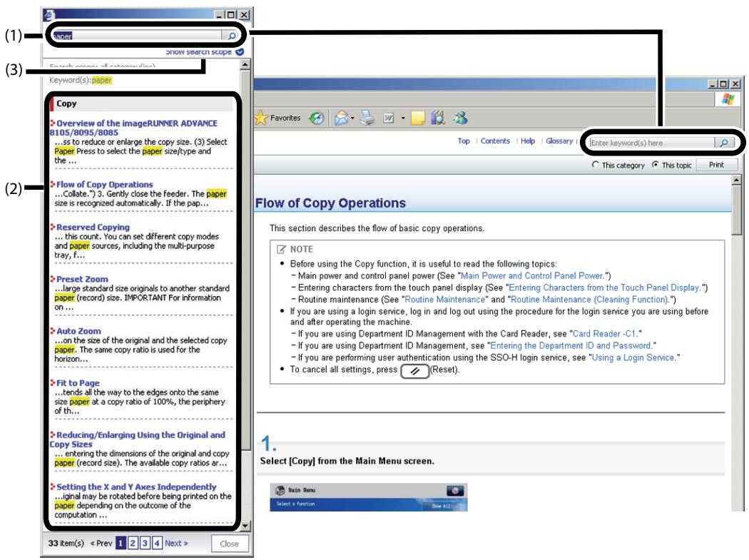The height and width of the screenshot is (560, 749).
Task: Open the 'Using a Login Service' link
Action: 634,357
